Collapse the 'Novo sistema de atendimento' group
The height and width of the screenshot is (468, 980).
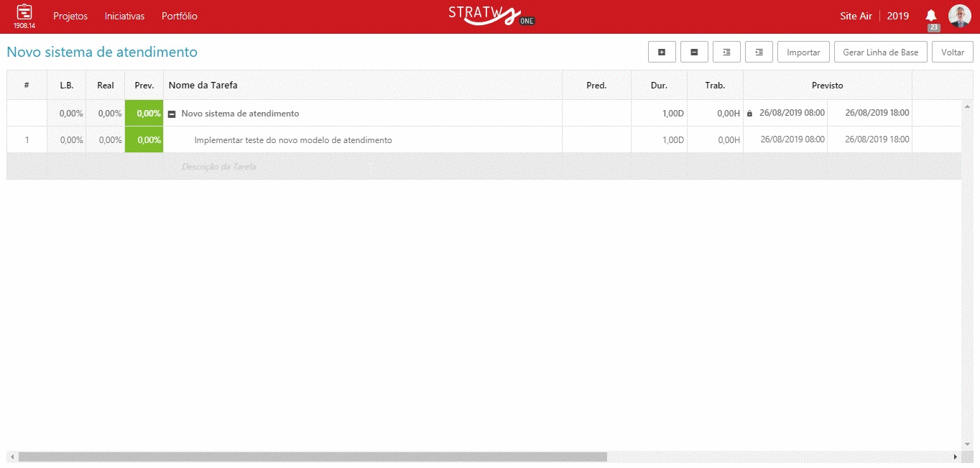pos(172,114)
